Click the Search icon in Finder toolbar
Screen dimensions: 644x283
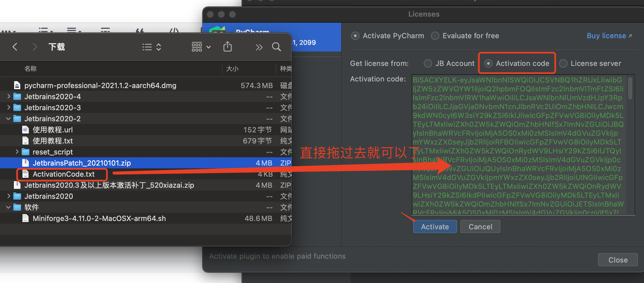tap(276, 47)
